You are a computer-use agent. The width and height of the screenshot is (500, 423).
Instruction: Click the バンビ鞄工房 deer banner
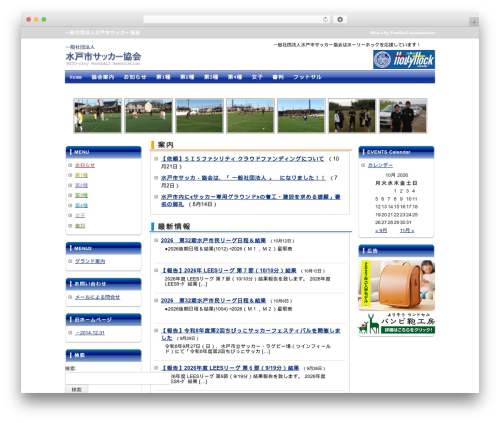(x=396, y=324)
